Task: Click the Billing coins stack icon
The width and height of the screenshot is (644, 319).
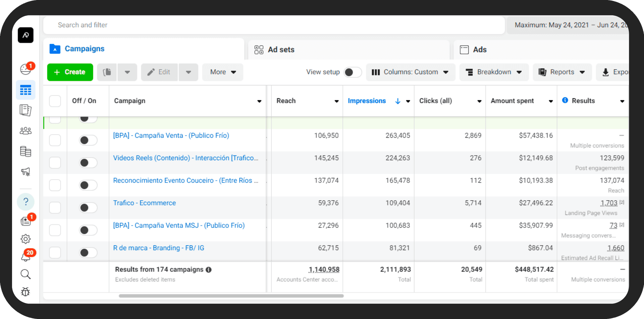Action: click(25, 151)
